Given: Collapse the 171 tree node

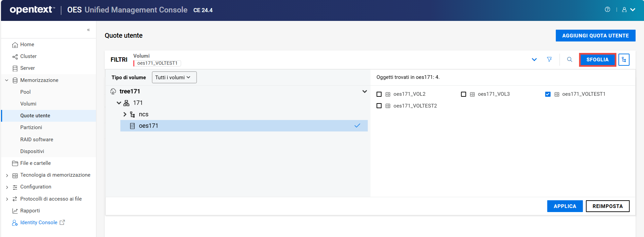Looking at the screenshot, I should 119,103.
